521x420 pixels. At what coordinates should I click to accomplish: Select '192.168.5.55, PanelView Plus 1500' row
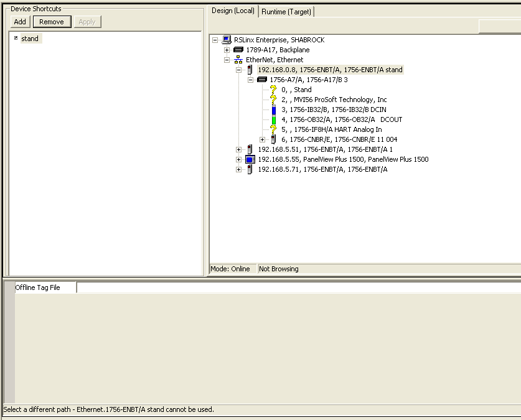[x=343, y=159]
